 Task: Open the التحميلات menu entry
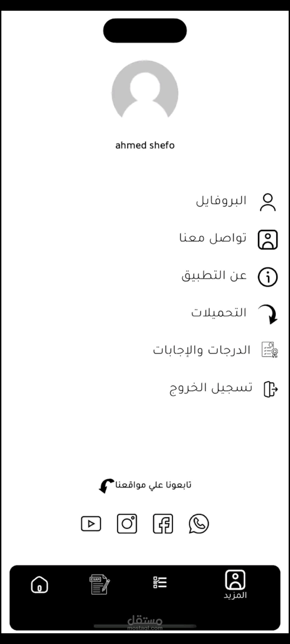coord(219,313)
